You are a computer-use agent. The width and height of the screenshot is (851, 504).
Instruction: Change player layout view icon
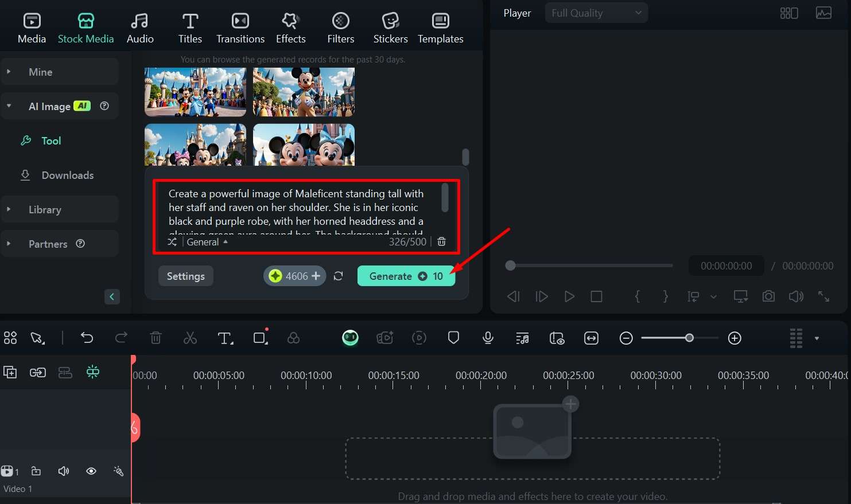[789, 13]
